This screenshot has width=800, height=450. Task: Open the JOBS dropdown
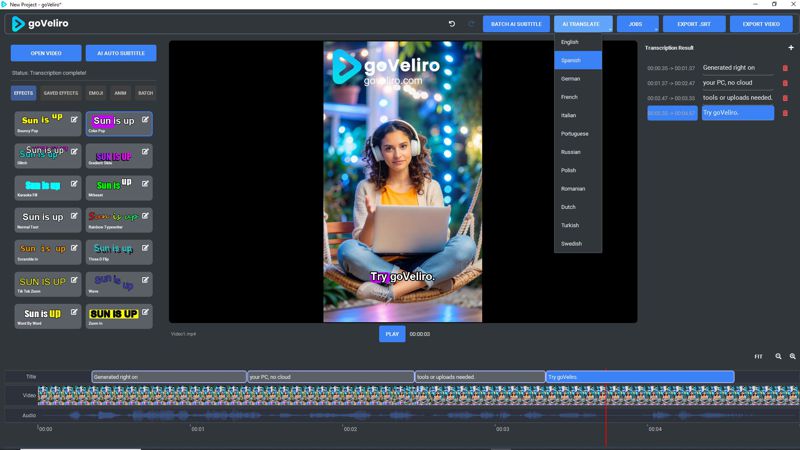637,24
